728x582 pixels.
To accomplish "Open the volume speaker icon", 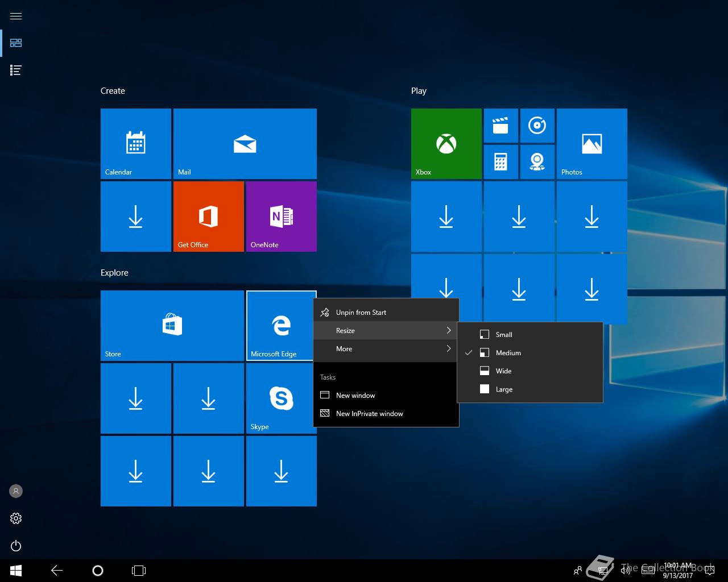I will (x=626, y=571).
